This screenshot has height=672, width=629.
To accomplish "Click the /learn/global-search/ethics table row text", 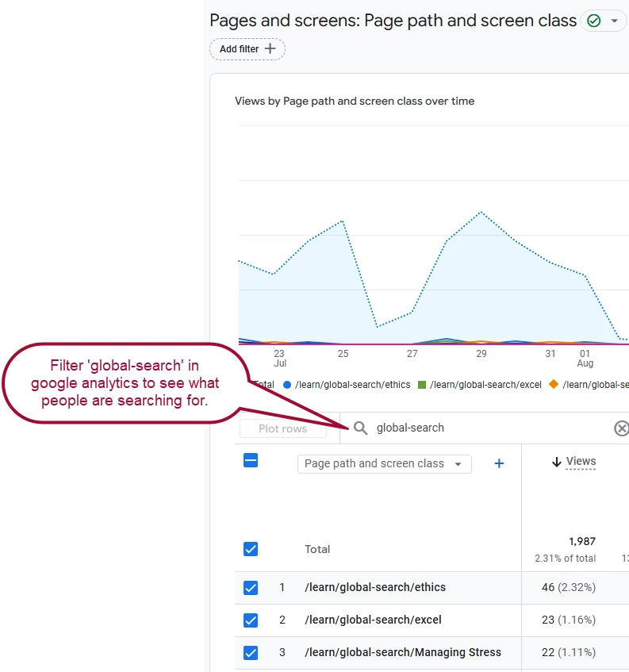I will coord(375,587).
